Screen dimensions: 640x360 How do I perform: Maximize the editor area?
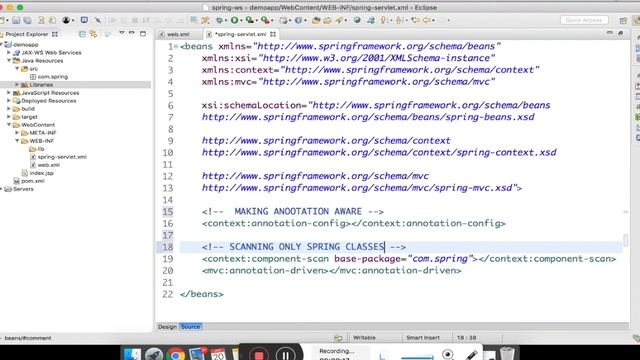(620, 33)
